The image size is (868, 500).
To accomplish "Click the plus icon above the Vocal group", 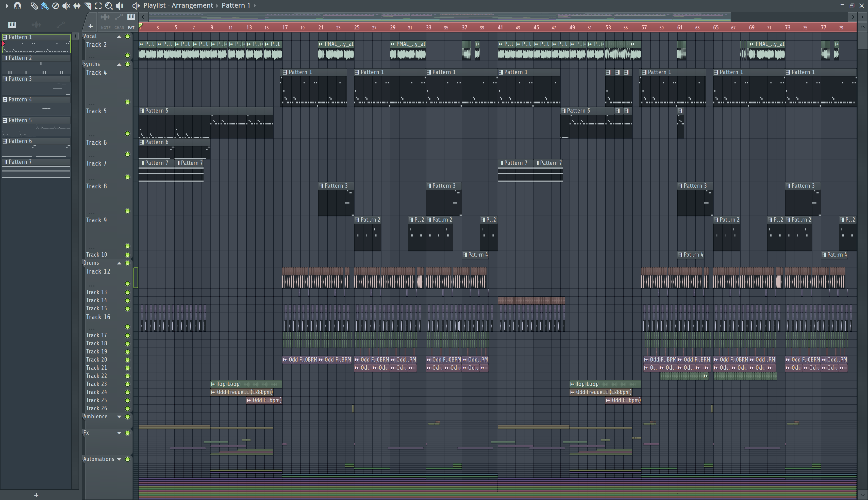I will (x=90, y=26).
